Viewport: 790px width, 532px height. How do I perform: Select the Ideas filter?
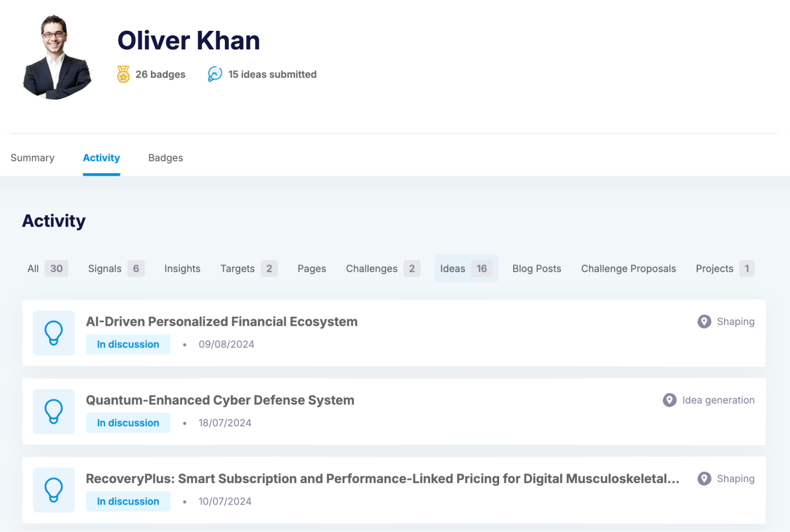[x=466, y=269]
